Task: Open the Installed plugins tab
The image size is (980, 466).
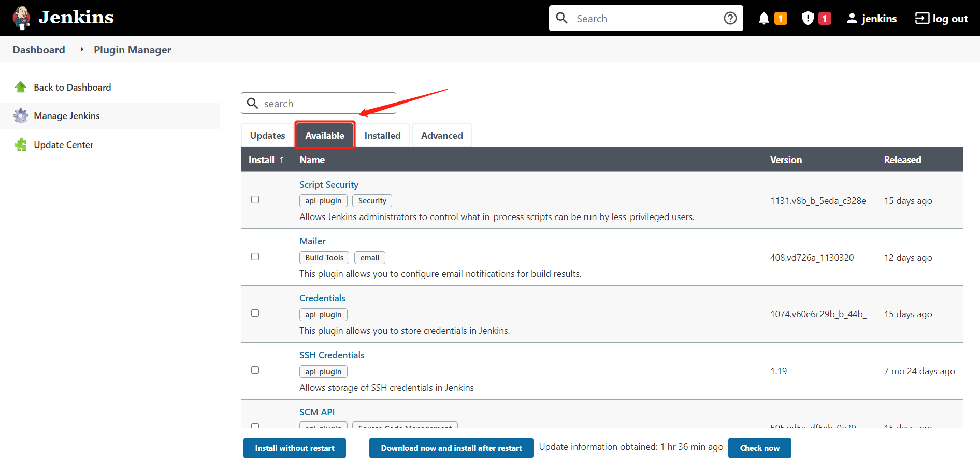Action: click(x=383, y=135)
